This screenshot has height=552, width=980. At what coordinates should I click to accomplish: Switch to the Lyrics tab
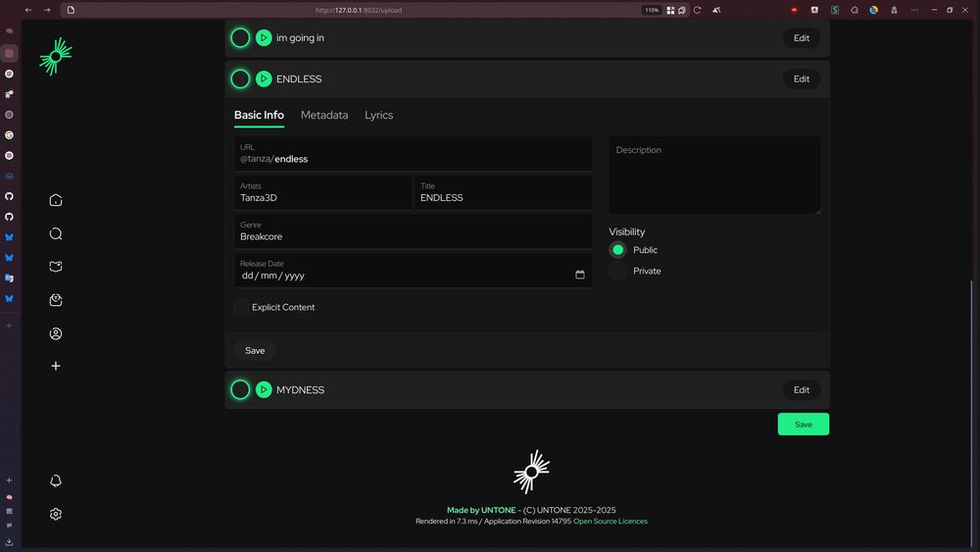[378, 115]
